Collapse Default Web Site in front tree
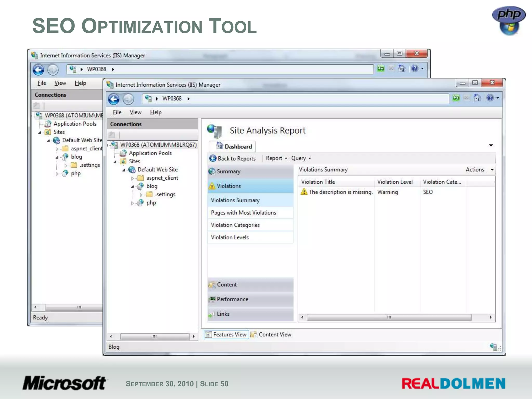This screenshot has width=532, height=399. click(x=124, y=170)
